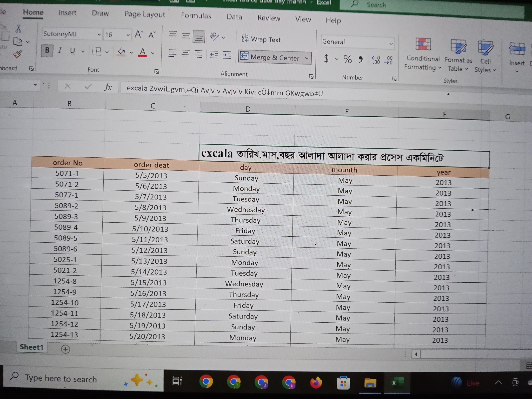532x399 pixels.
Task: Switch to the Insert ribbon tab
Action: [x=67, y=13]
